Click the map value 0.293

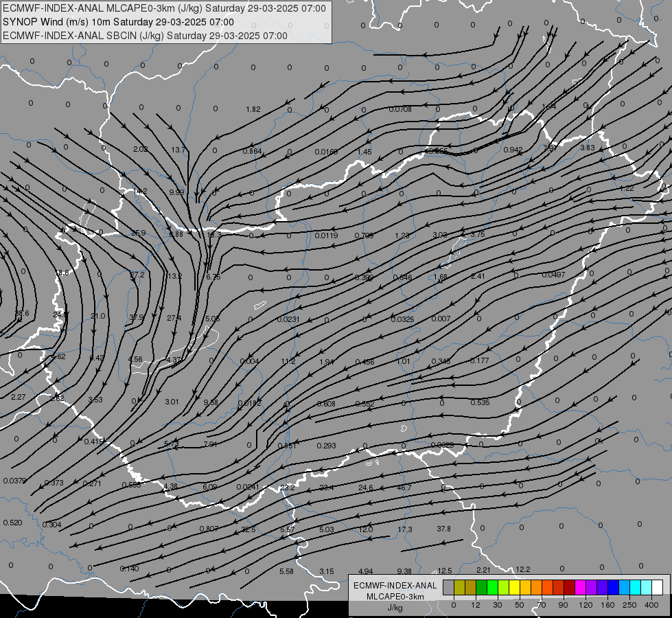coord(327,446)
